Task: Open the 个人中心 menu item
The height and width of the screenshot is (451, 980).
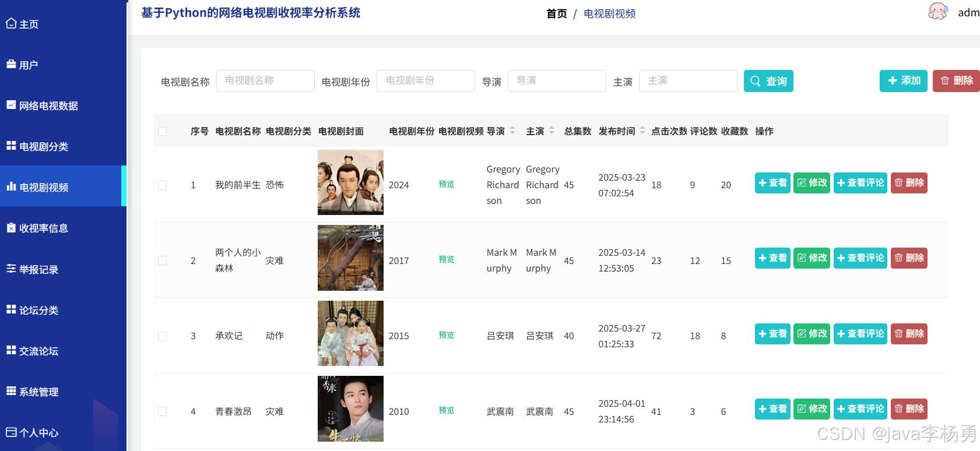Action: (x=63, y=432)
